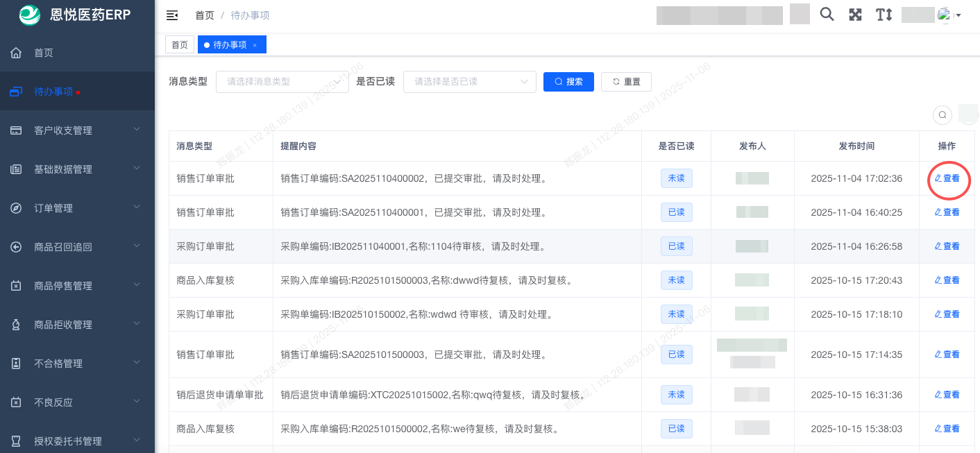Viewport: 980px width, 453px height.
Task: Open 首页 from the sidebar home icon
Action: (x=17, y=53)
